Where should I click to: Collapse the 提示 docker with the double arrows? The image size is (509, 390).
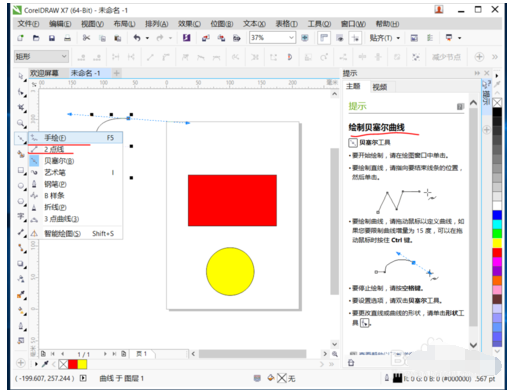coord(477,73)
